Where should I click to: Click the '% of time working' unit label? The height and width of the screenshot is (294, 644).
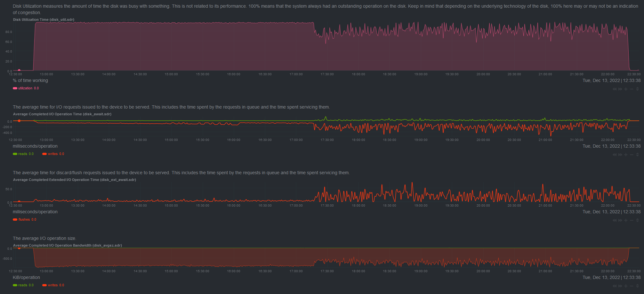[30, 81]
